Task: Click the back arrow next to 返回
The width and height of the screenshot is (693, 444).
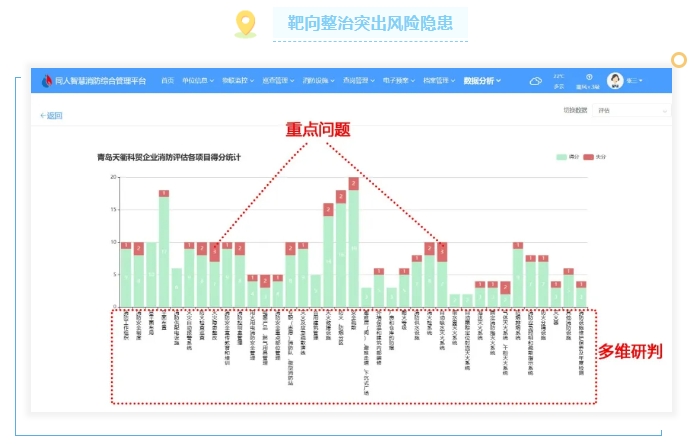Action: point(42,115)
